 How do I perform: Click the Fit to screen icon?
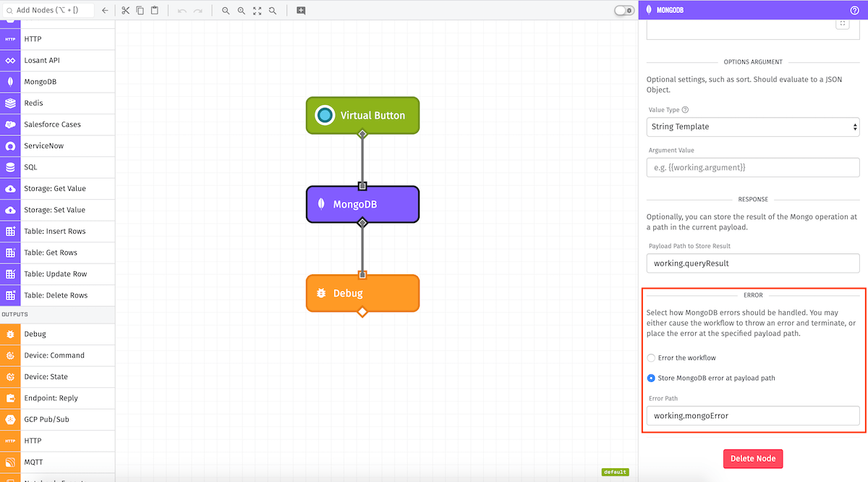(258, 11)
